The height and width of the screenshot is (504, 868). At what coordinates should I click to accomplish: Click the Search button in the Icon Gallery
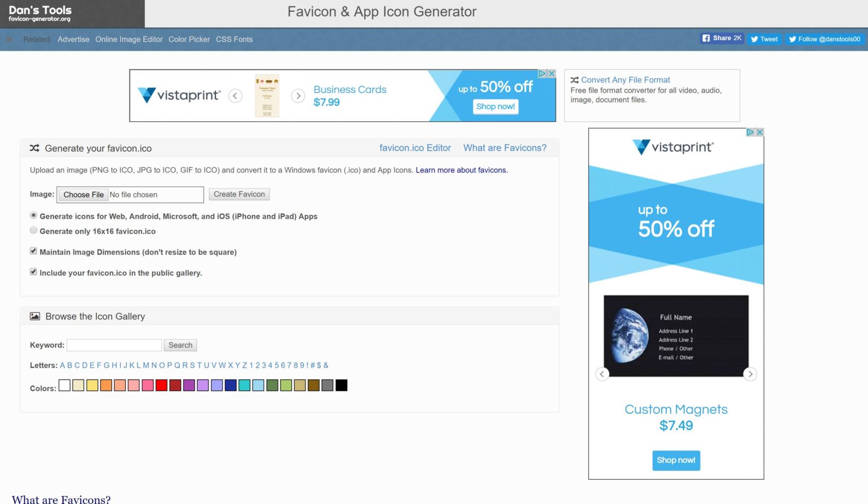click(x=180, y=345)
